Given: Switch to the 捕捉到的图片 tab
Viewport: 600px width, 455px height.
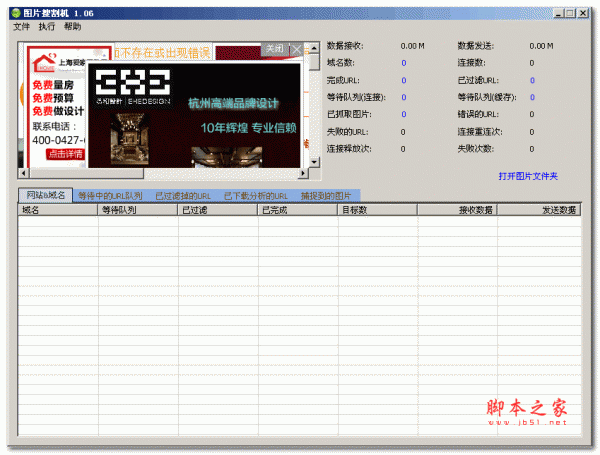Looking at the screenshot, I should (x=326, y=196).
